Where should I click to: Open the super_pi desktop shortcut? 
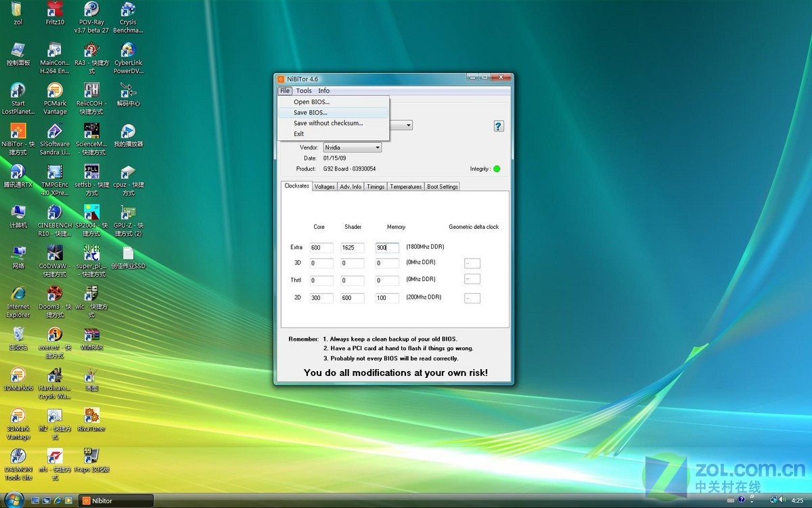click(91, 261)
